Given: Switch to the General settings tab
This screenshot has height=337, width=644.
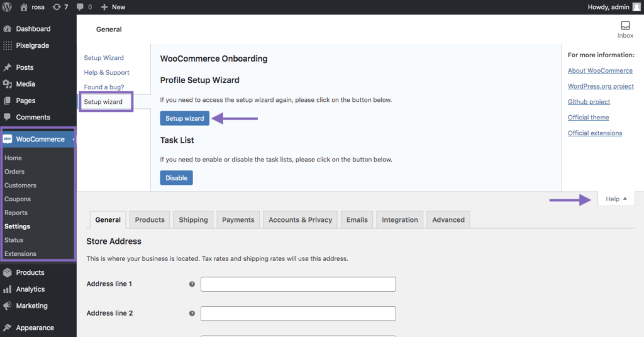Looking at the screenshot, I should (x=108, y=219).
